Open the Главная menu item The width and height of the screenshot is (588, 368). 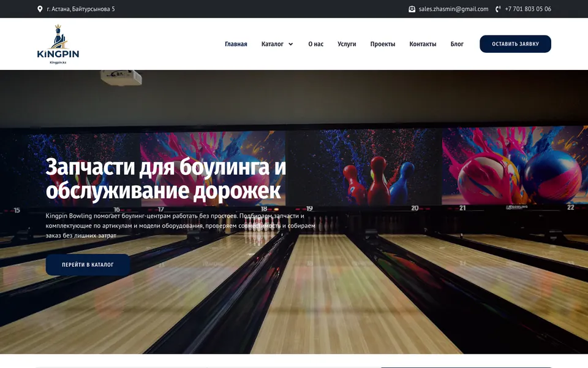point(236,44)
